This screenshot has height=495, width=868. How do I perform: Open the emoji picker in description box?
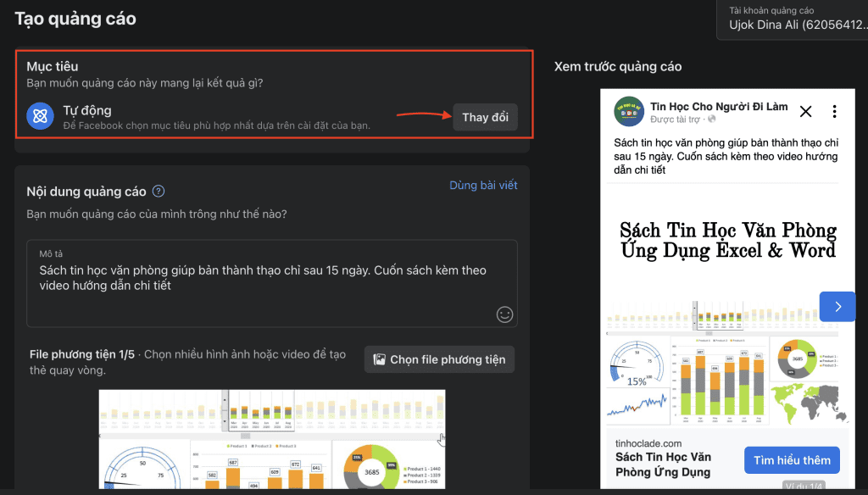504,314
